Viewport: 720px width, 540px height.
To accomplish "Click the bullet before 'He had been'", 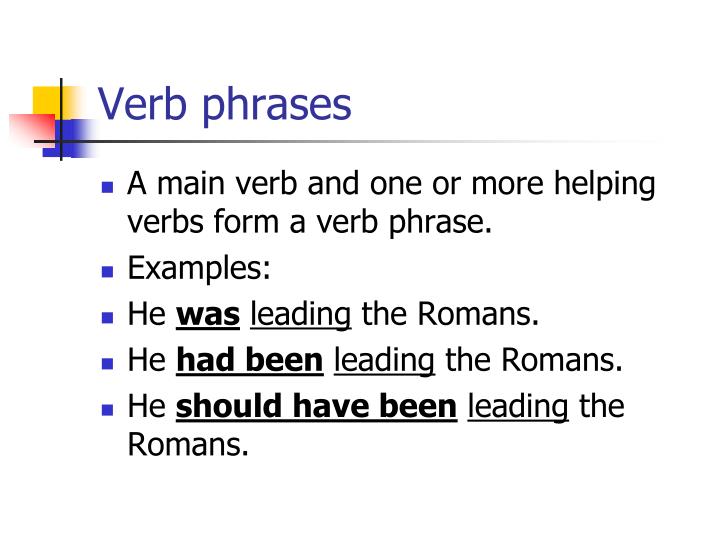I will [x=107, y=364].
